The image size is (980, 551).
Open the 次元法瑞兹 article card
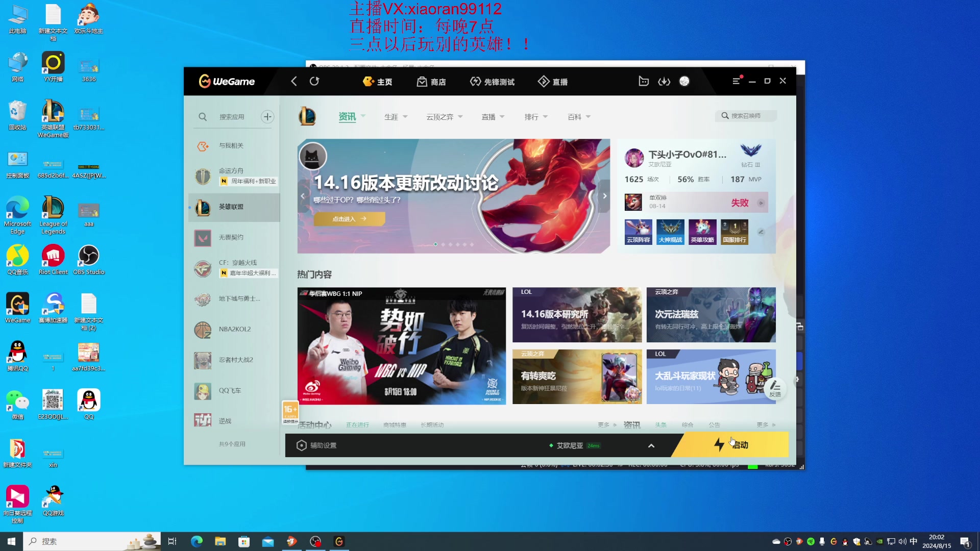(x=711, y=315)
